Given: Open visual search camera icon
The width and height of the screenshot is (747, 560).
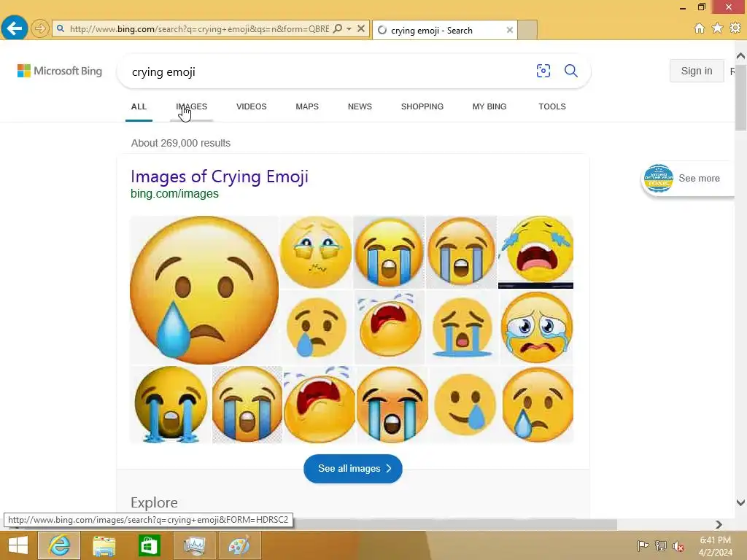Looking at the screenshot, I should pos(543,71).
